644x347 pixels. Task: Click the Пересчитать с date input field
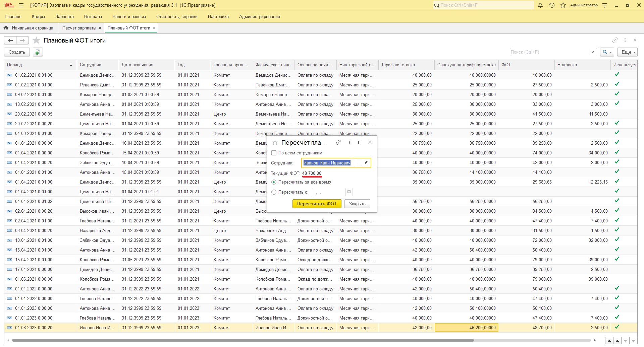(x=329, y=192)
